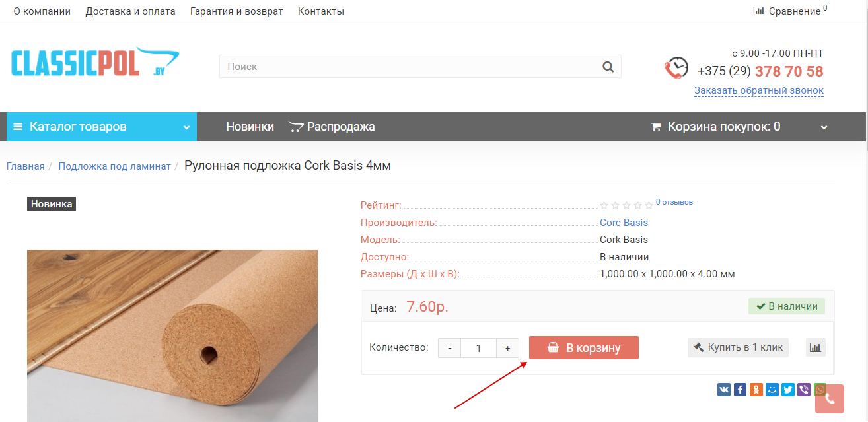Open the Новинки menu item
This screenshot has width=868, height=422.
[250, 127]
